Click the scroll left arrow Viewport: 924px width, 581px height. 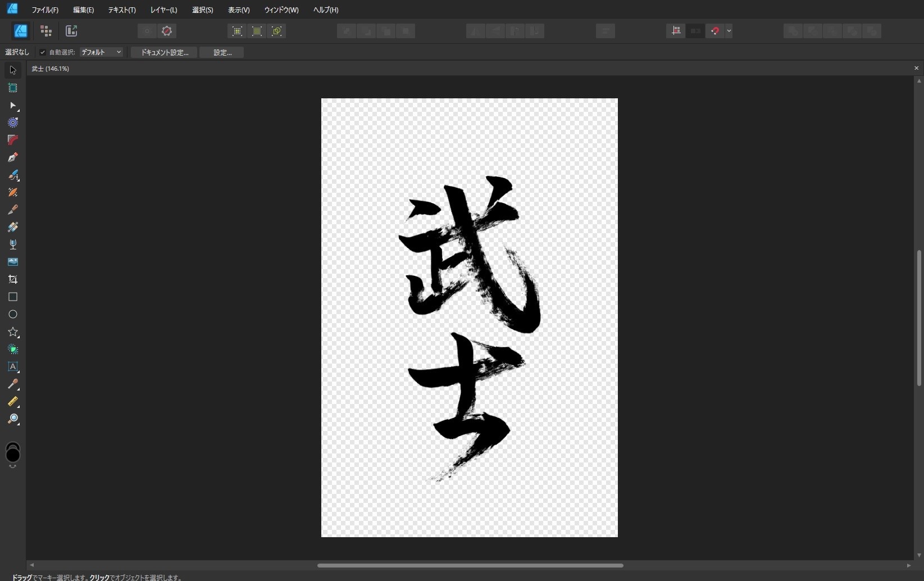(x=31, y=565)
